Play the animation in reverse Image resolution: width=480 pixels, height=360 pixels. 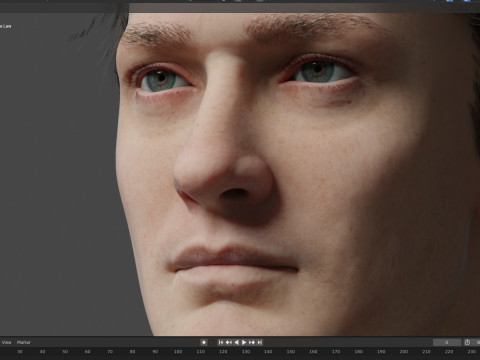[236, 342]
